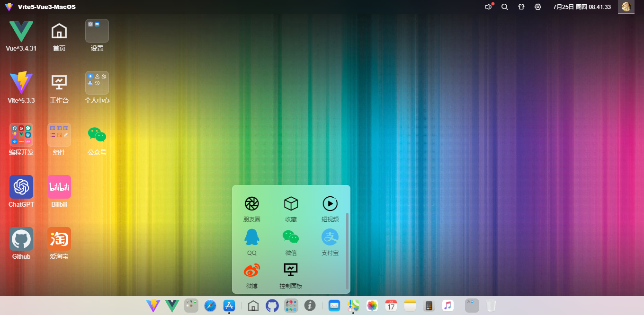Open the Bilibili desktop icon
Image resolution: width=644 pixels, height=315 pixels.
59,187
